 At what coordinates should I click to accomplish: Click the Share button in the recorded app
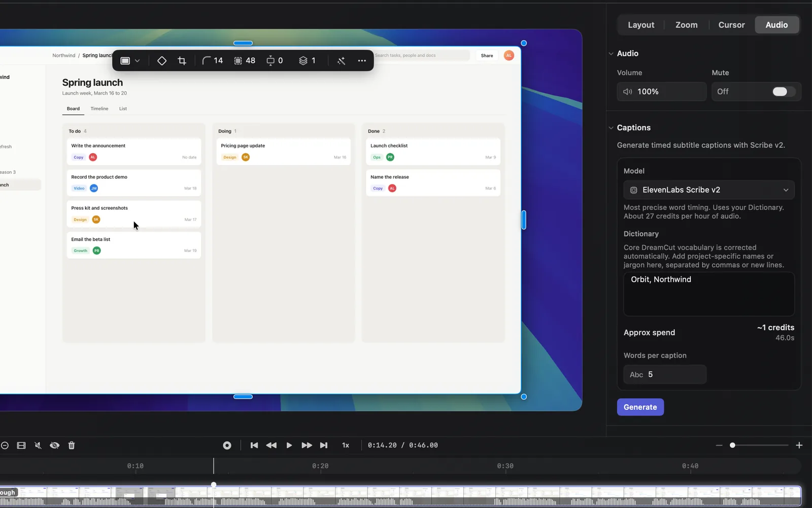[x=487, y=55]
